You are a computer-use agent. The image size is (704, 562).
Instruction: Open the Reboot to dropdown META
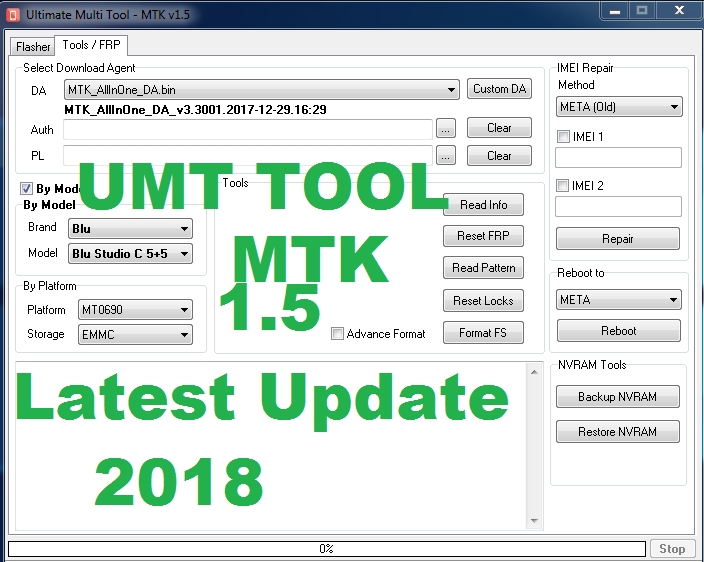click(x=619, y=300)
